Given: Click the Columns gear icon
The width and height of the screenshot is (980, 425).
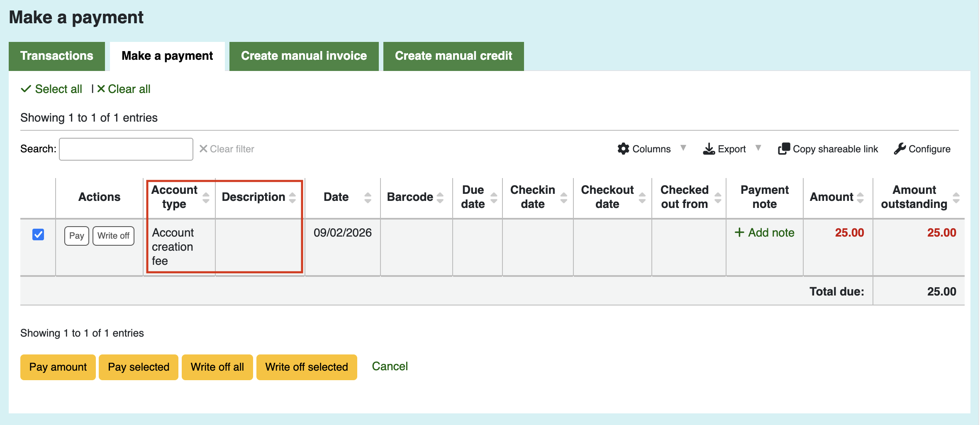Looking at the screenshot, I should point(623,149).
